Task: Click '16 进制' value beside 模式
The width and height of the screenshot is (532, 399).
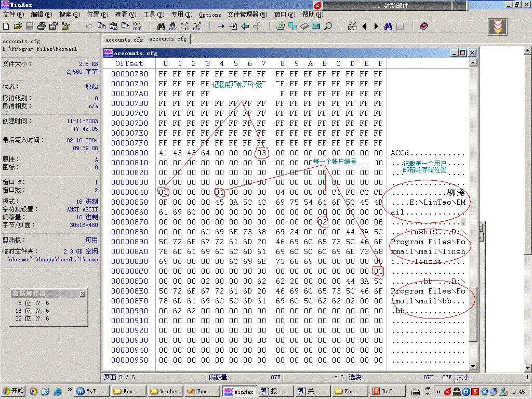Action: pos(87,202)
